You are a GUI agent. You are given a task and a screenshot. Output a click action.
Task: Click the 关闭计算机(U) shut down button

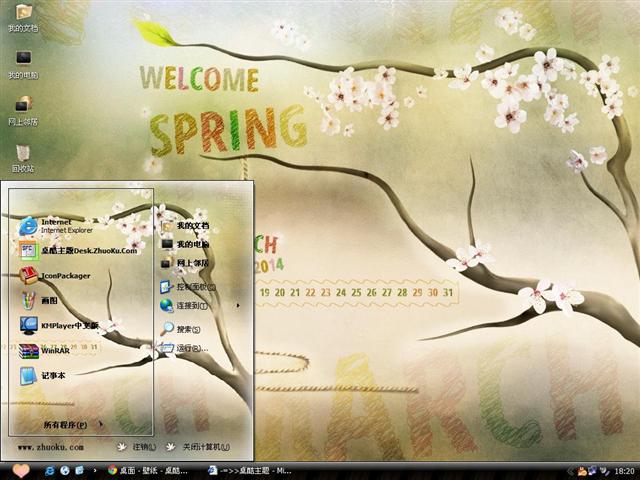click(198, 447)
